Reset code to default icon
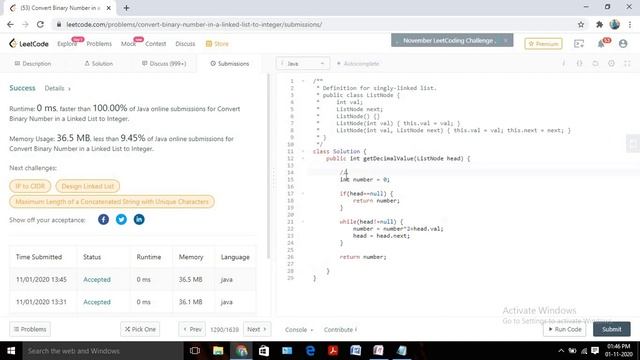Viewport: 640px width, 360px height. click(596, 64)
